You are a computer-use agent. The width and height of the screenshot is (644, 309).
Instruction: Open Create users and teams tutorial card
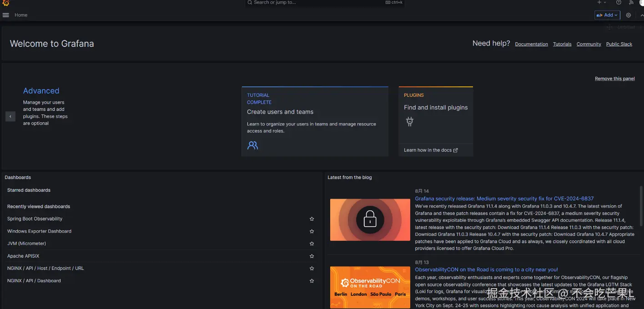[315, 121]
